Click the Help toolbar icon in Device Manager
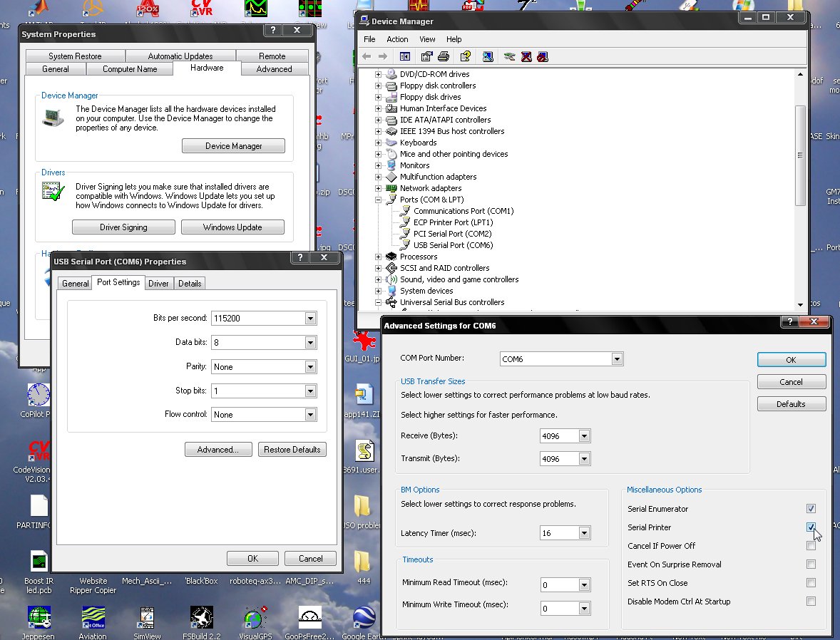Viewport: 840px width, 640px height. [465, 56]
